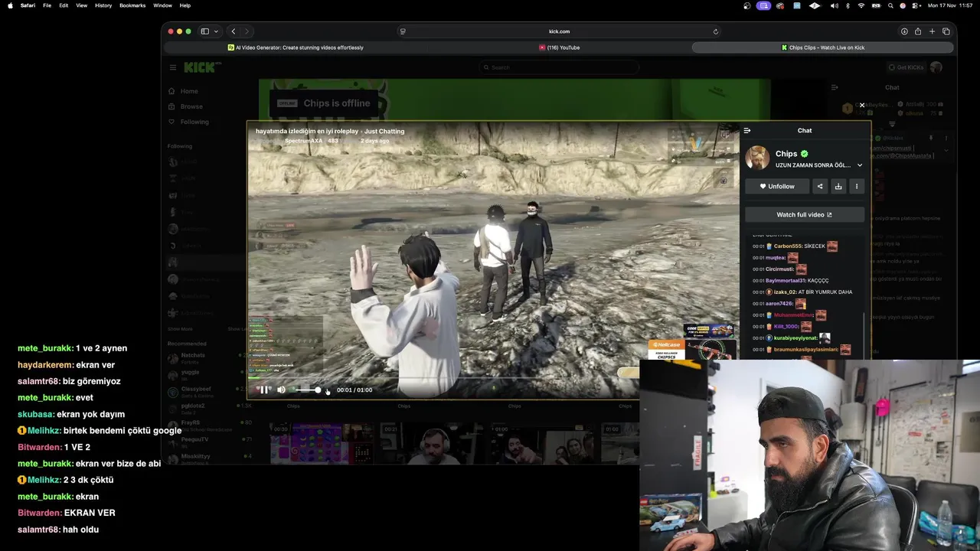Download the clip

838,186
